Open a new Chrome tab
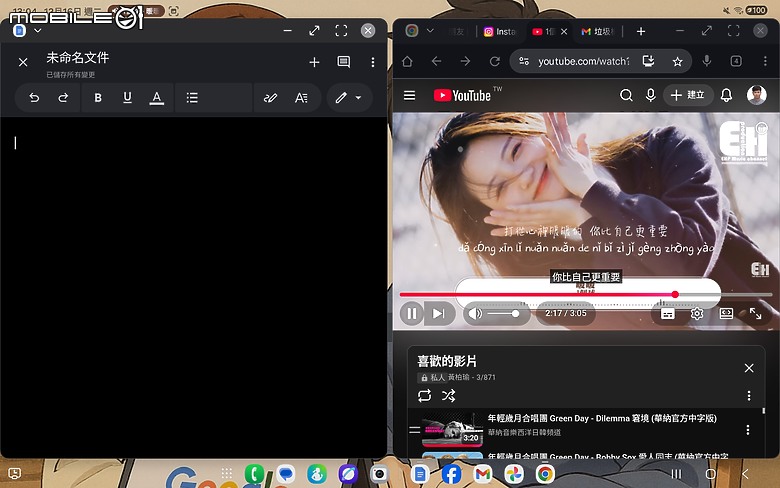 coord(641,31)
